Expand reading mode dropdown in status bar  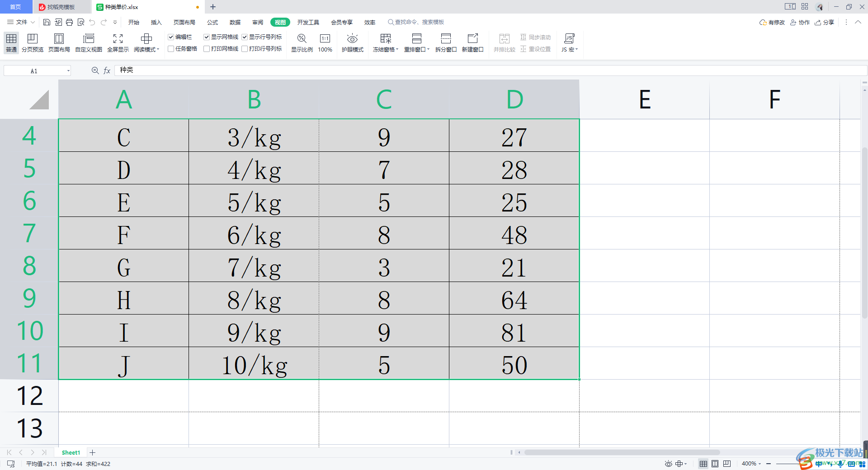click(x=686, y=464)
